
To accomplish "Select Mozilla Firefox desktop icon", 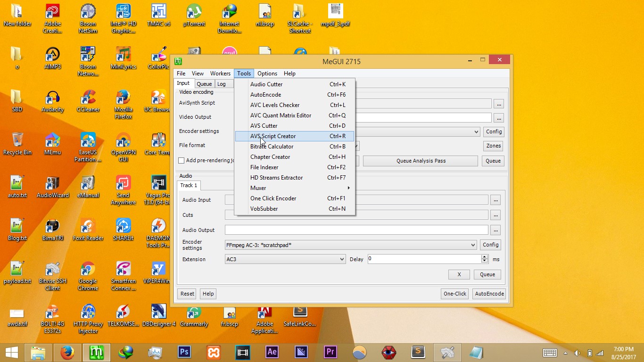I will (x=124, y=105).
